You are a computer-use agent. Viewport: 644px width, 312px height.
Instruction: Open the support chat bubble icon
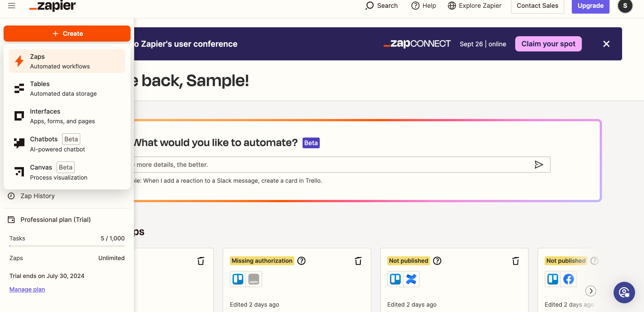click(x=624, y=292)
